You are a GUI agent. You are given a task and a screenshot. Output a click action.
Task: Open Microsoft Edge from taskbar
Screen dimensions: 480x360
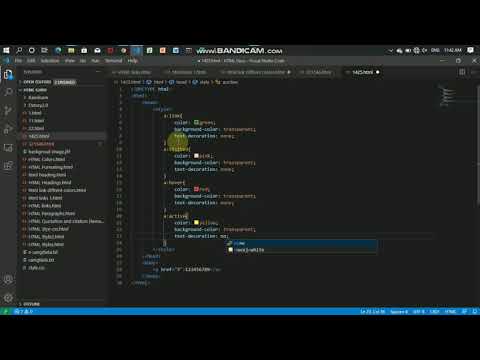[58, 50]
